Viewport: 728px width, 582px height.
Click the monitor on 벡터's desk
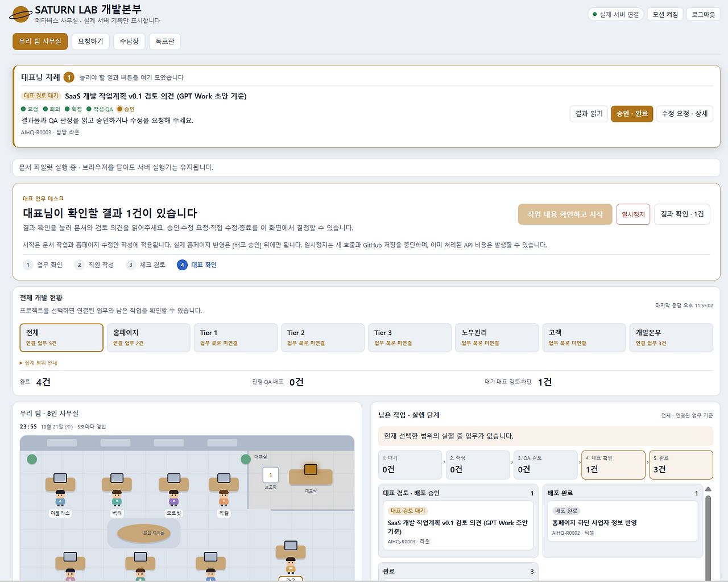117,478
